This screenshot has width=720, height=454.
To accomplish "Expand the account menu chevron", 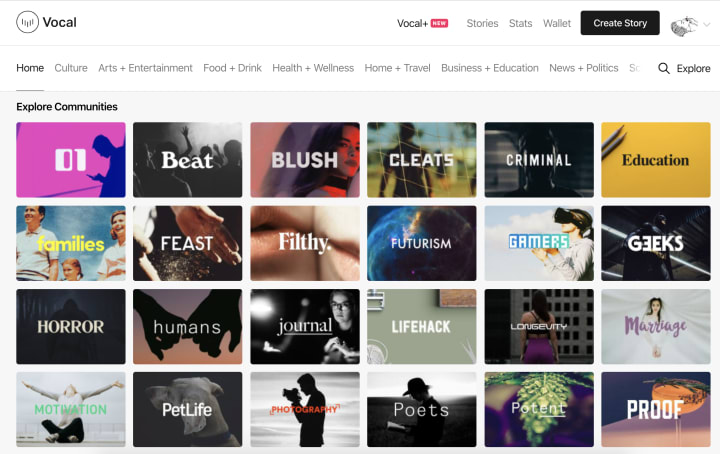I will point(707,25).
